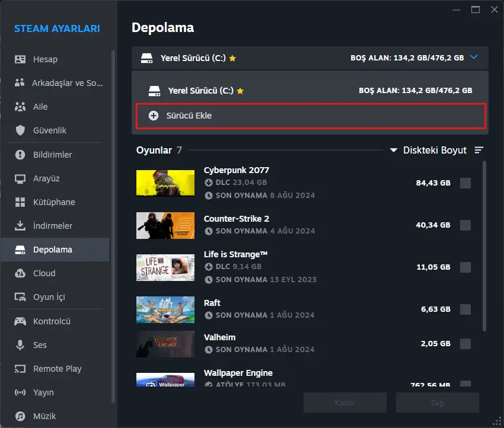Click the 84,43 GB size value
The image size is (504, 428).
(x=433, y=183)
